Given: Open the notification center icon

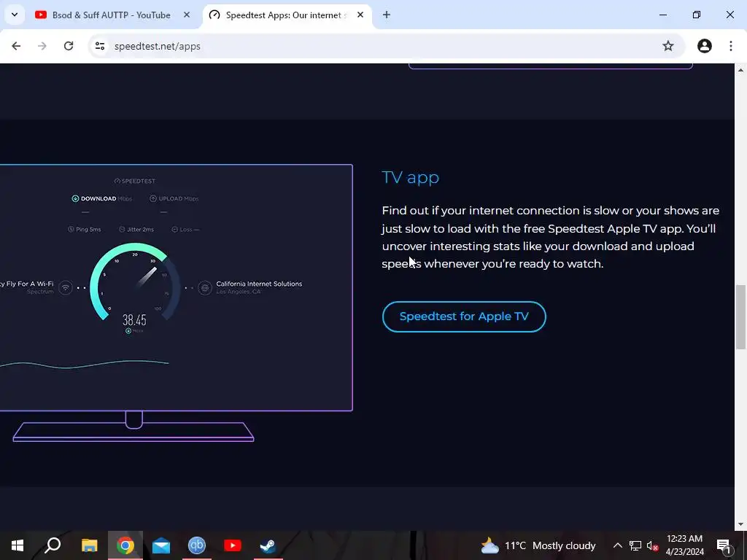Looking at the screenshot, I should point(723,545).
